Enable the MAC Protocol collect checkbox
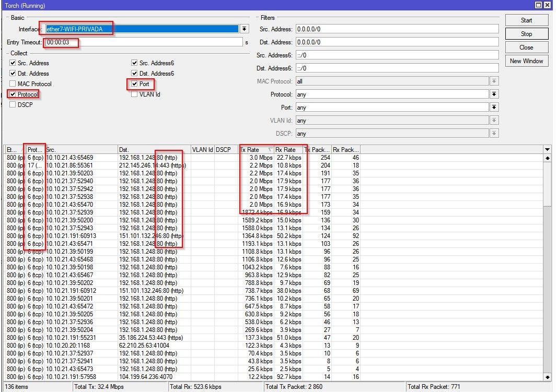556x392 pixels. (11, 84)
